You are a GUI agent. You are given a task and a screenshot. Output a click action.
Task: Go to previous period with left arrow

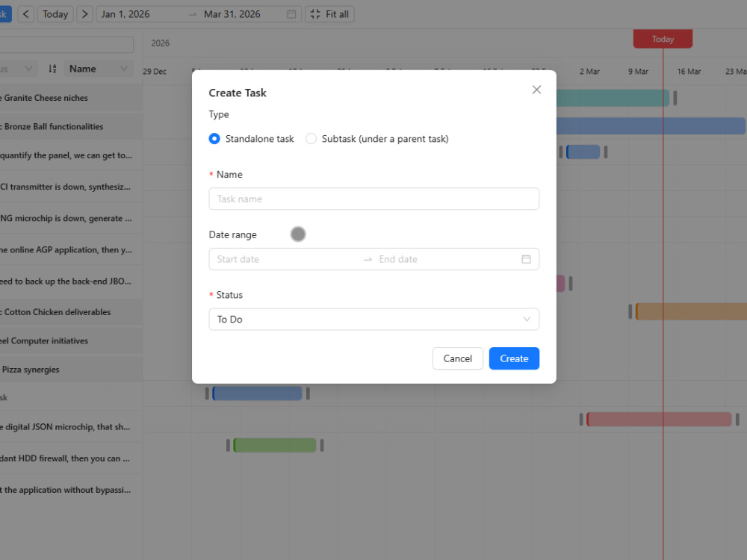[x=25, y=14]
